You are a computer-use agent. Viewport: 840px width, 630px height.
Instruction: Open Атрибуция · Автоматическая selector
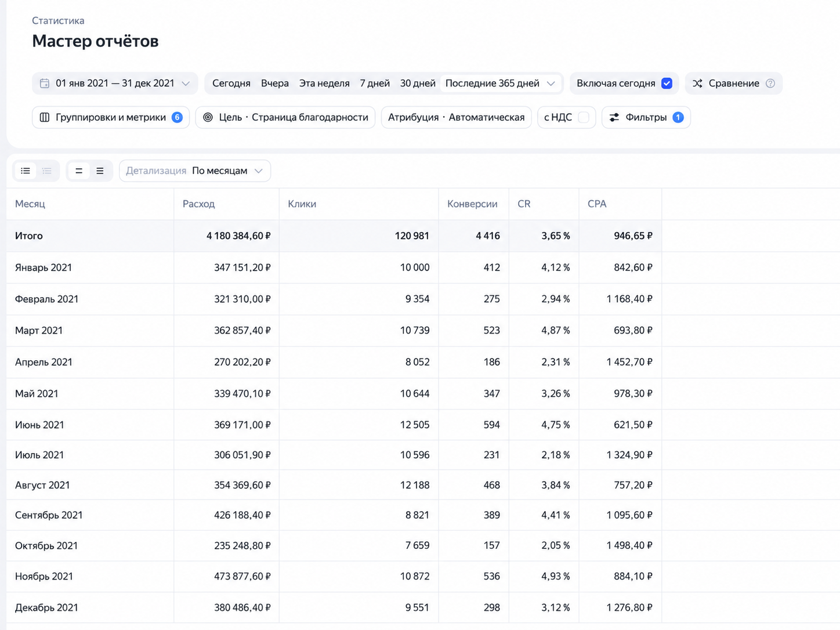[456, 117]
